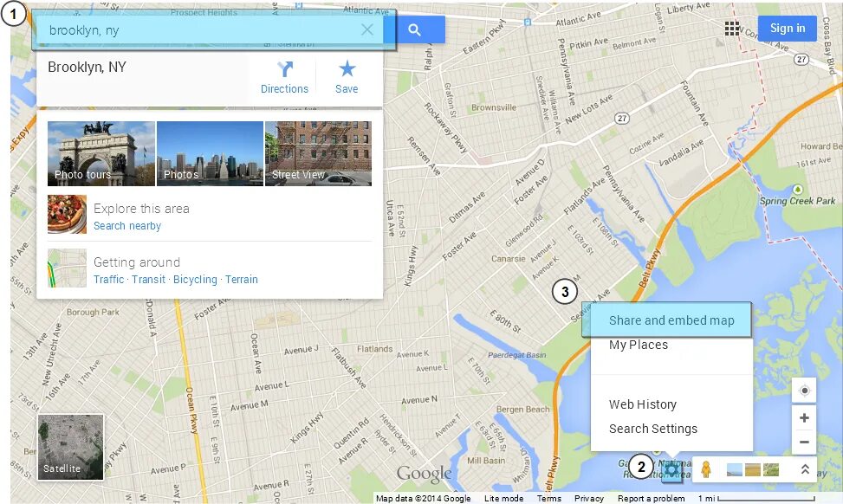Viewport: 843px width, 504px height.
Task: Click Report a problem
Action: 651,498
